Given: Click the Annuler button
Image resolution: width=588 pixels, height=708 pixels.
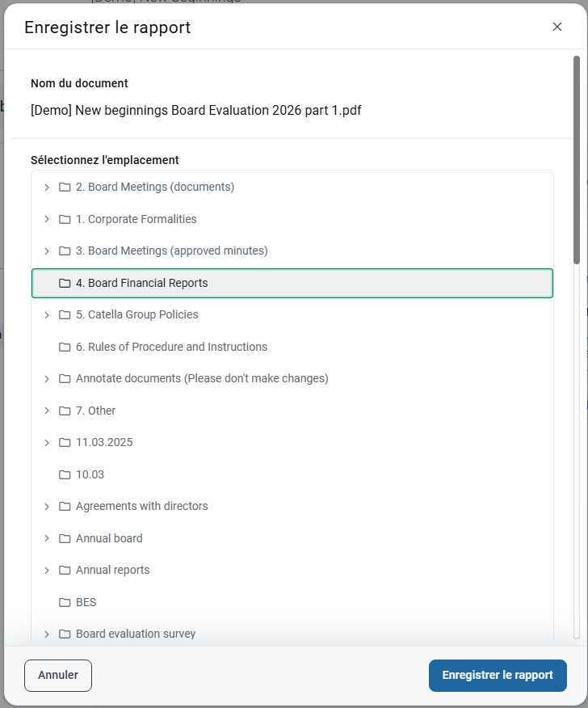Looking at the screenshot, I should (58, 676).
